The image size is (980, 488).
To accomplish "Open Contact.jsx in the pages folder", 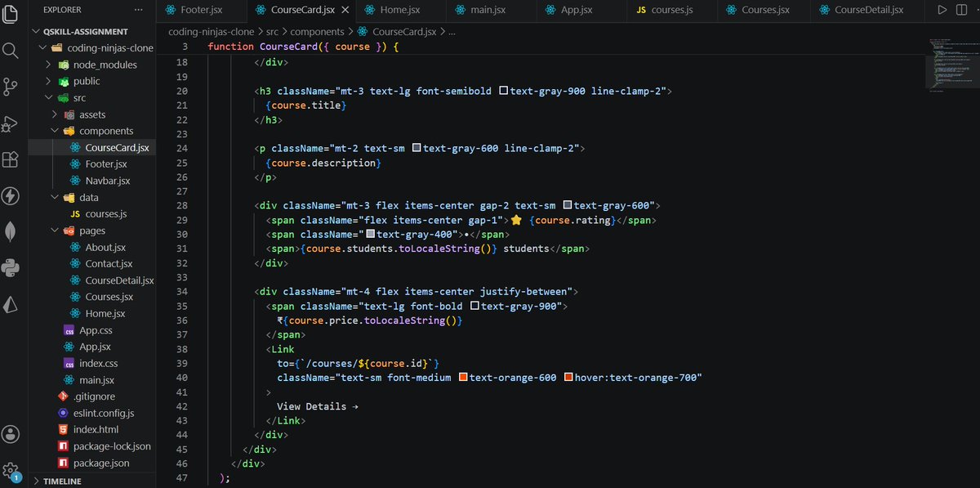I will [x=109, y=264].
